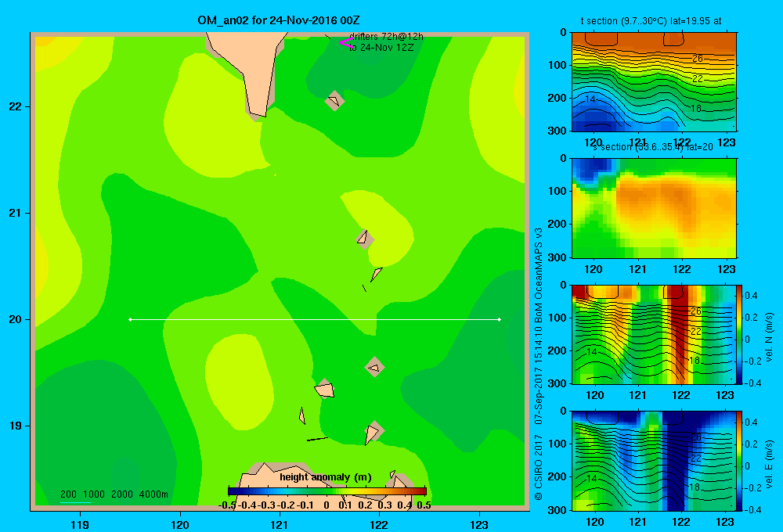Screen dimensions: 783x532
Task: Click the 'vel. E (m/s)' axis label
Action: 770,463
